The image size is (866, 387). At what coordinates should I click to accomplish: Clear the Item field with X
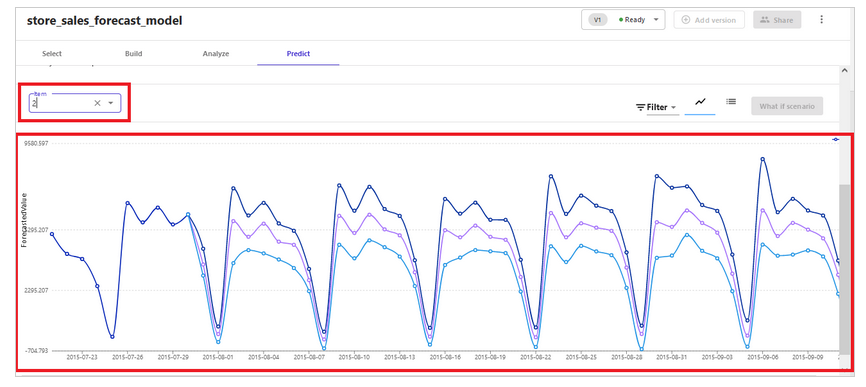click(97, 103)
